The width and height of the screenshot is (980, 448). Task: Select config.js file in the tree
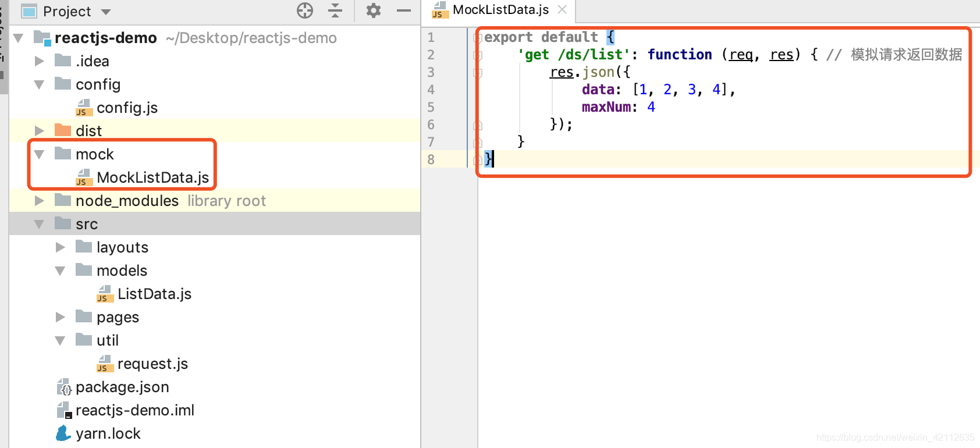tap(127, 108)
